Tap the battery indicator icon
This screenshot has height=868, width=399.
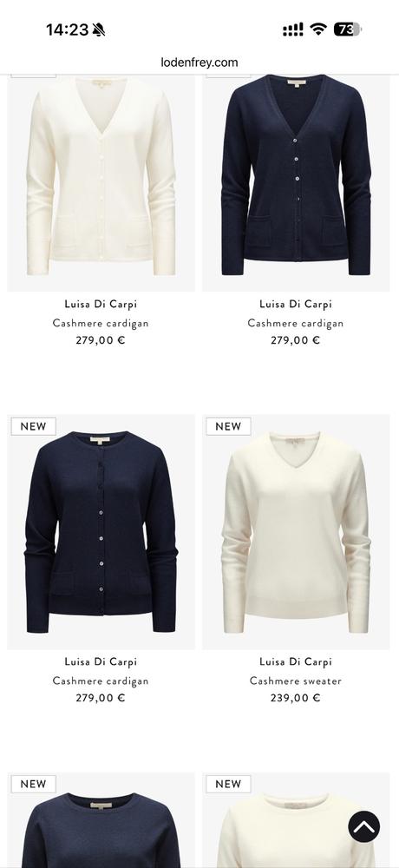coord(347,30)
